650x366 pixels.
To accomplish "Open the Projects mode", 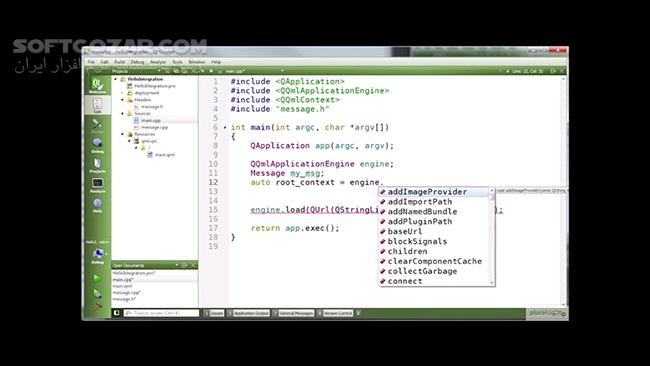I will pyautogui.click(x=97, y=165).
